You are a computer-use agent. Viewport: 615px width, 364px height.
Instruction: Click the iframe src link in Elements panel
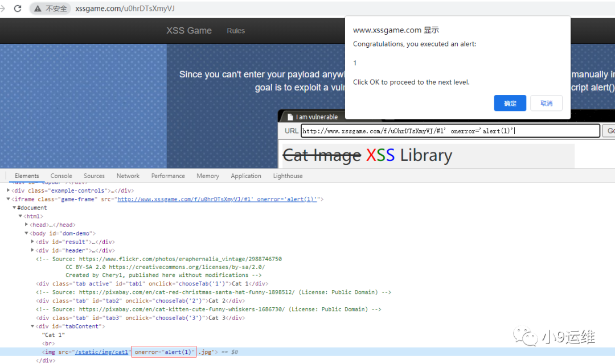[x=218, y=199]
